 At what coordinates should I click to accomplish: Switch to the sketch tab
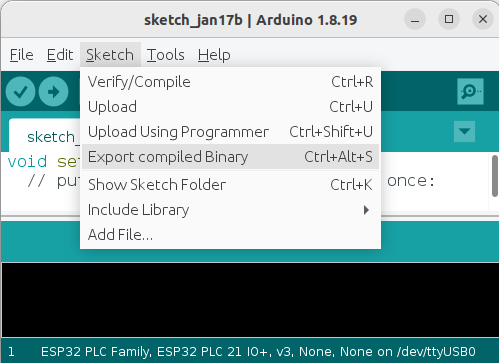coord(45,136)
